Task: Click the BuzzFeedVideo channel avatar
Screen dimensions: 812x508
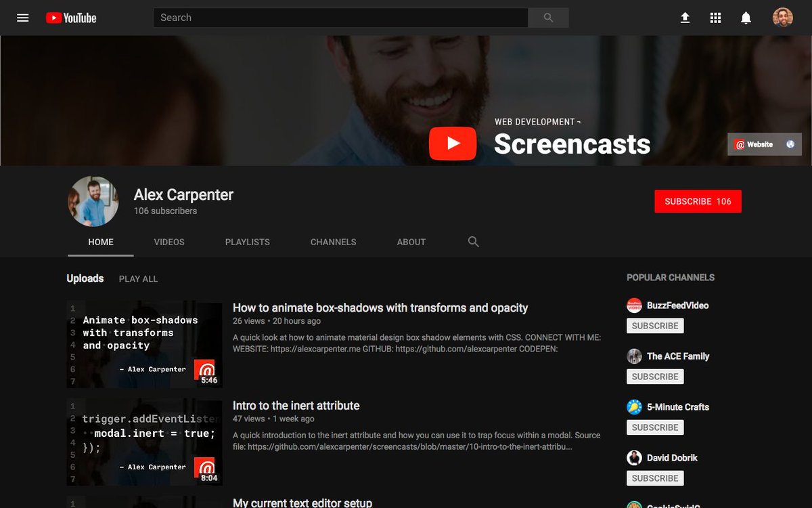Action: coord(634,305)
